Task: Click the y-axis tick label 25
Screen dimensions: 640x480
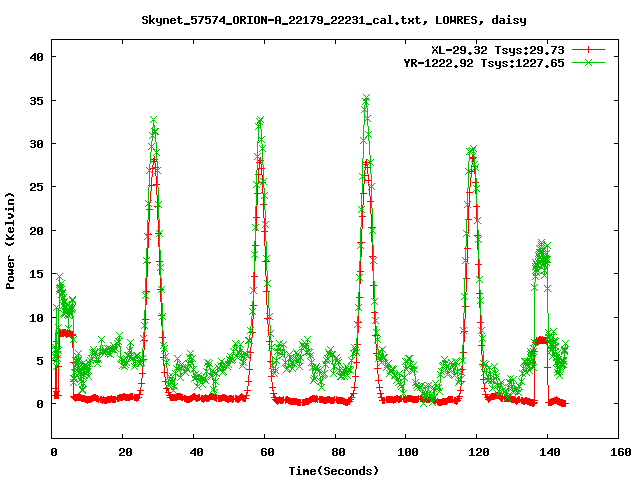Action: coord(37,187)
